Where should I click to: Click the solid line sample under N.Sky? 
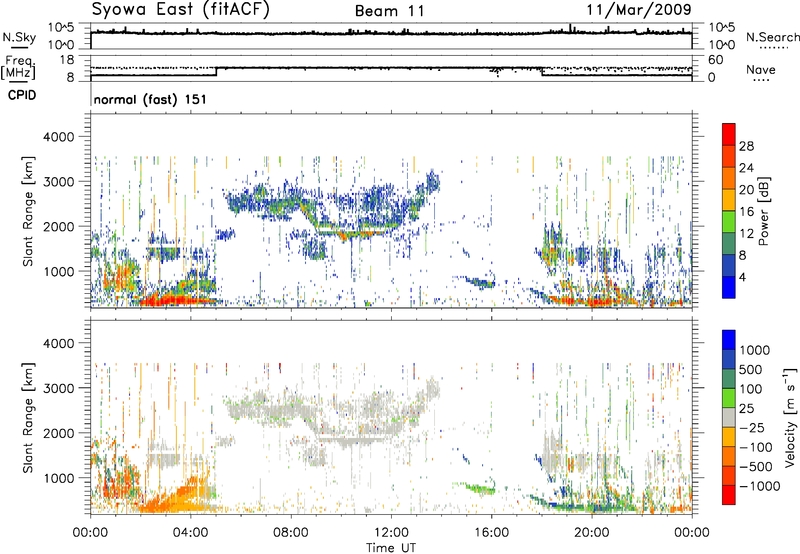(x=19, y=47)
